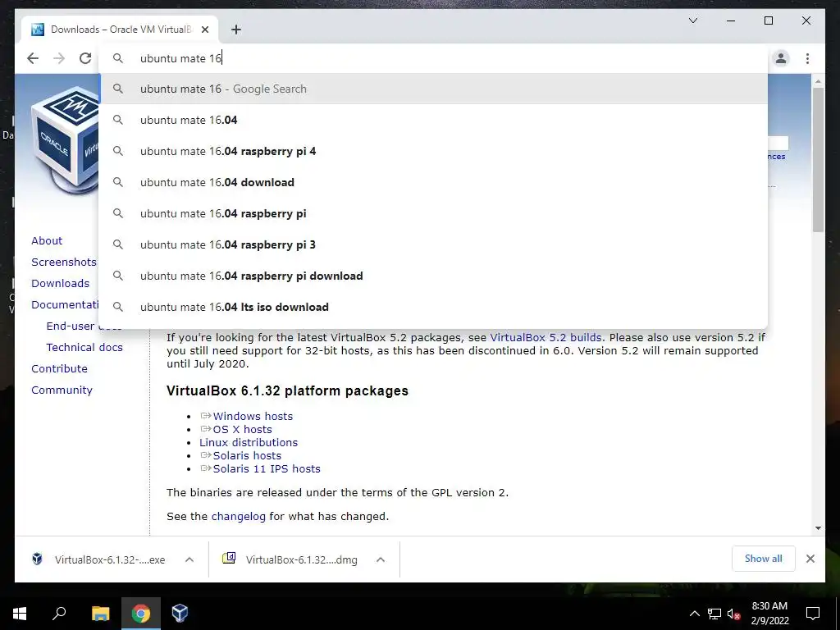Expand options chevron for dmg download
Viewport: 840px width, 630px height.
point(381,559)
